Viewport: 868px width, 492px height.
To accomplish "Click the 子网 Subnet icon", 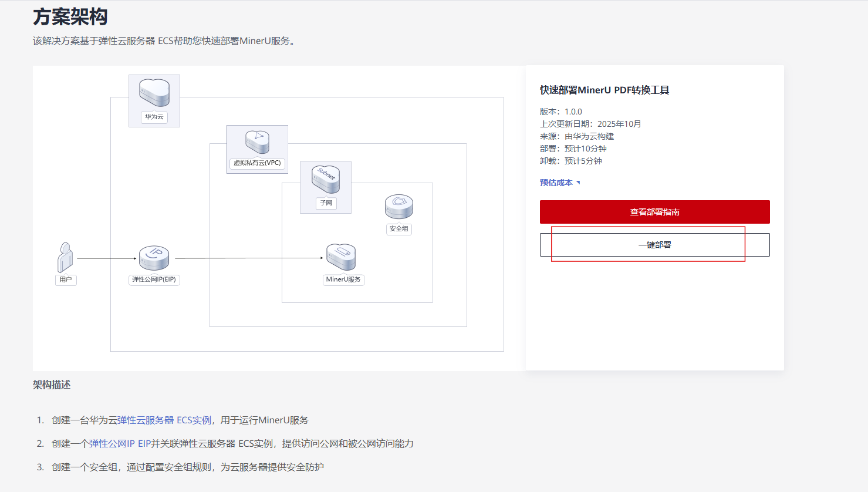I will point(326,180).
